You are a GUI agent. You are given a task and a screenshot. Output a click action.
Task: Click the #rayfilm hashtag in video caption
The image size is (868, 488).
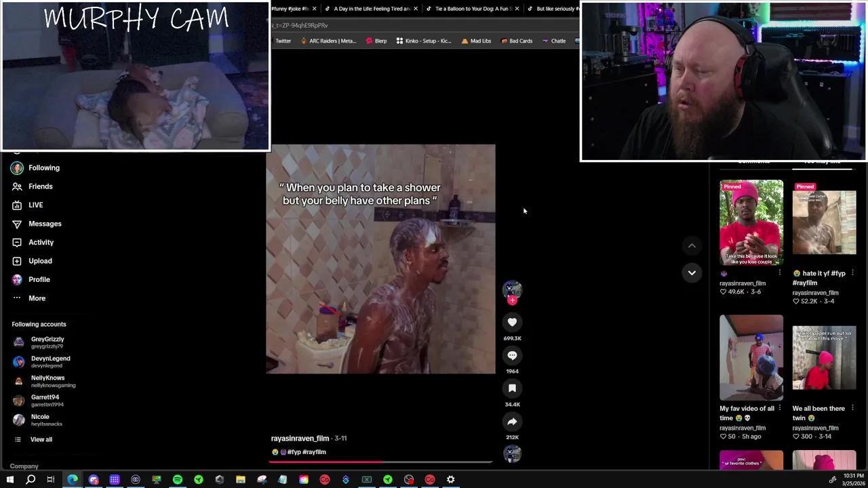click(x=315, y=452)
